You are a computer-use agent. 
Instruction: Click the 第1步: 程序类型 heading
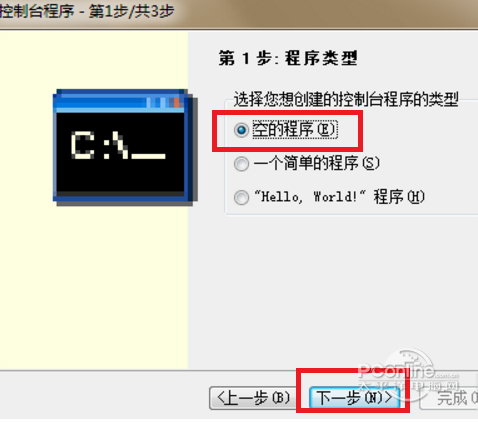coord(288,58)
